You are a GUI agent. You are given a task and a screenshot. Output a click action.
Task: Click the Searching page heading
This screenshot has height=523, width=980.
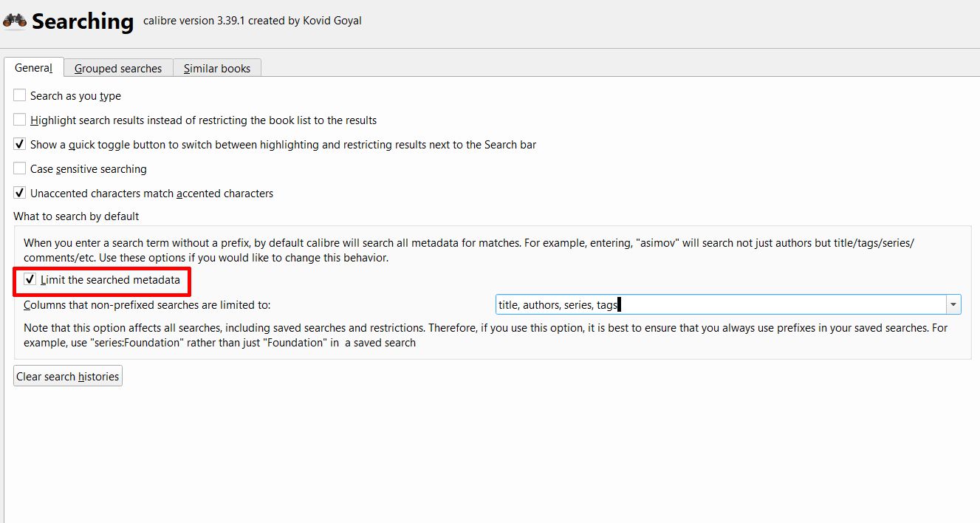pos(83,21)
